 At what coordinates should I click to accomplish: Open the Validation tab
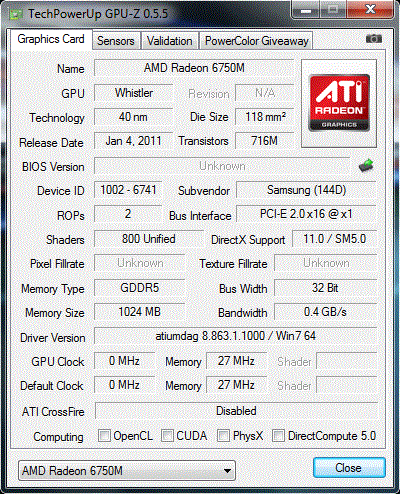[170, 41]
